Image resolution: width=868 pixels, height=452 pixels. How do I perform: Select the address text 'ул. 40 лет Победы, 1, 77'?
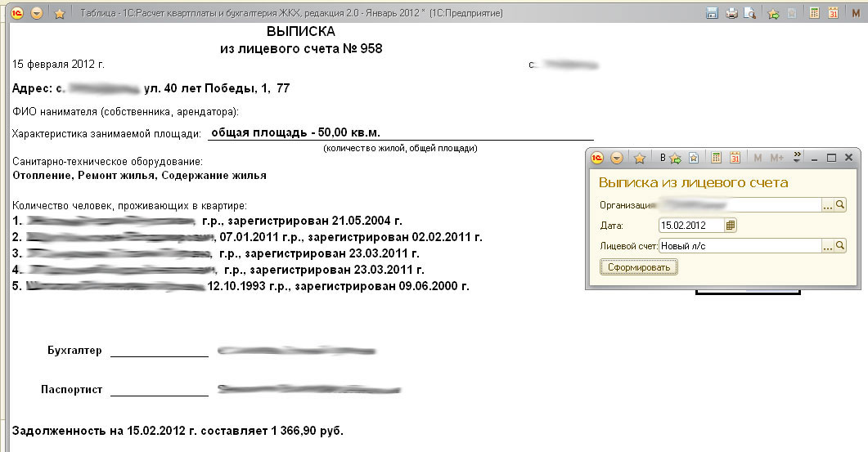click(217, 88)
